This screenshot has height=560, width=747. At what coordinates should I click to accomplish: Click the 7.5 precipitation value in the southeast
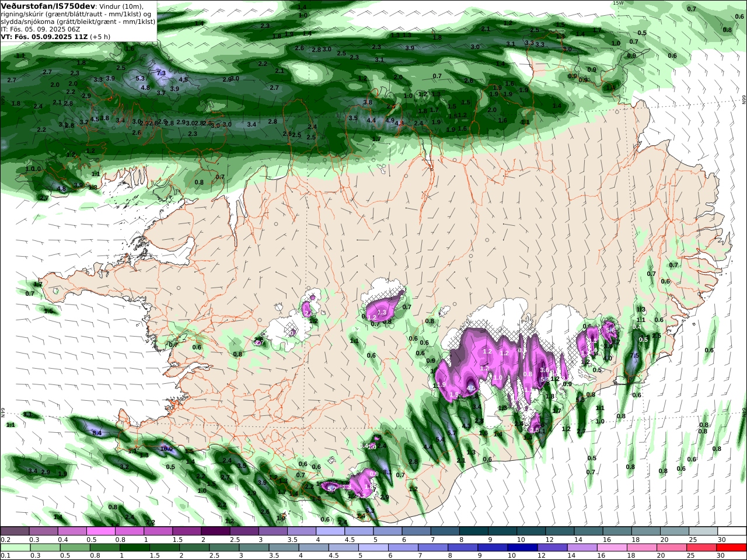click(635, 356)
